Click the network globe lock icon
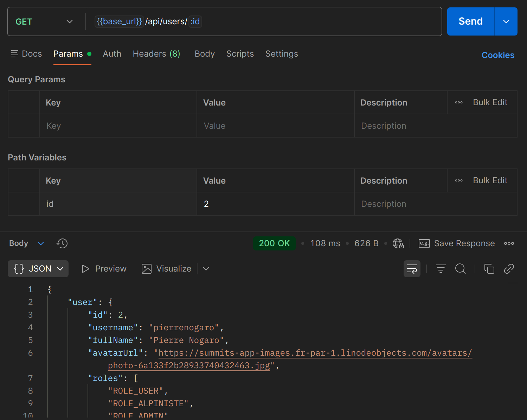The image size is (527, 420). click(x=398, y=243)
